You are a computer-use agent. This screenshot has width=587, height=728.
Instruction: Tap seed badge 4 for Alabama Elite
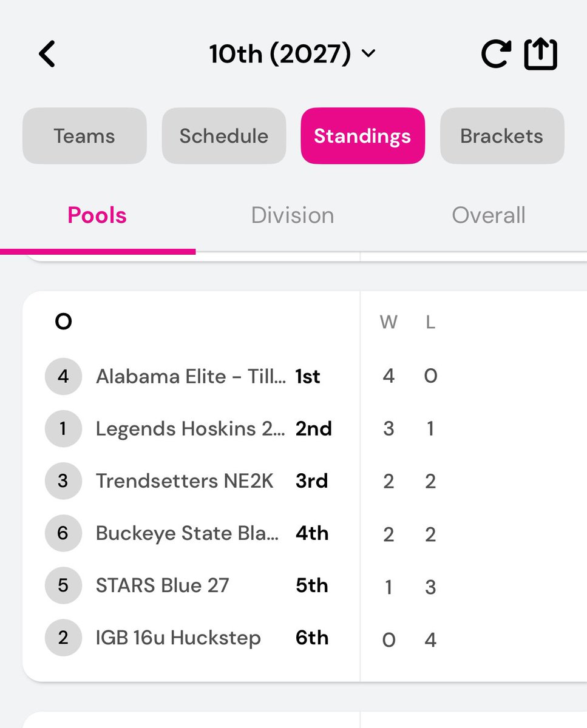[x=63, y=377]
